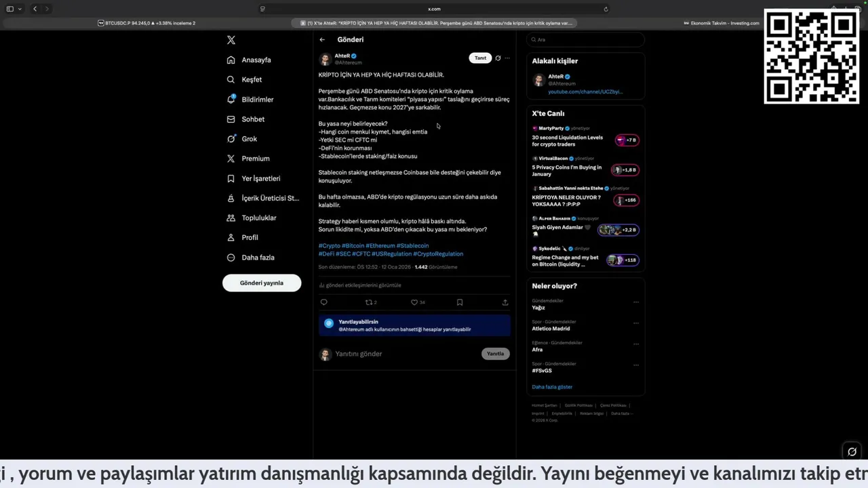Select the X AhteR post tab
This screenshot has height=488, width=868.
click(436, 23)
